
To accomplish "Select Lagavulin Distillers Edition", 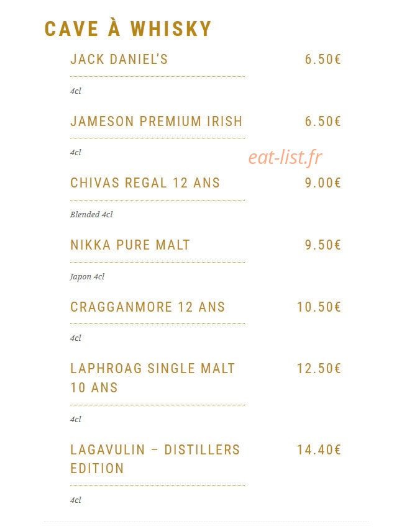I will [x=155, y=459].
